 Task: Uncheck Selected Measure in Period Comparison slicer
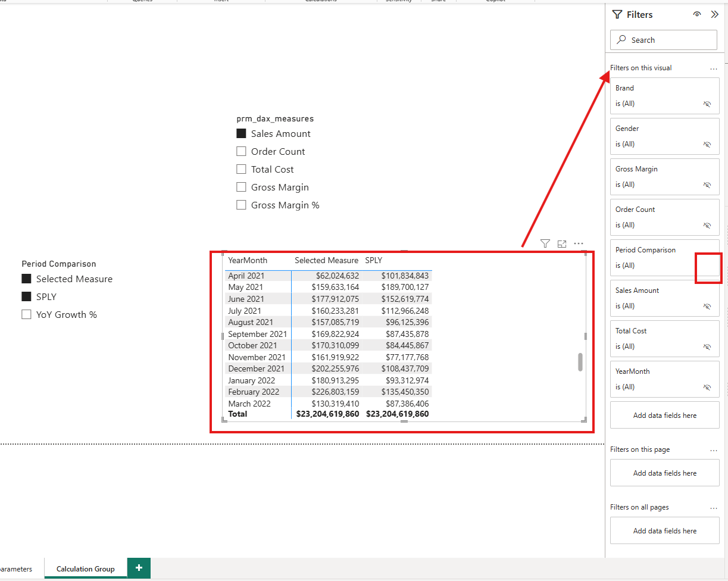26,279
